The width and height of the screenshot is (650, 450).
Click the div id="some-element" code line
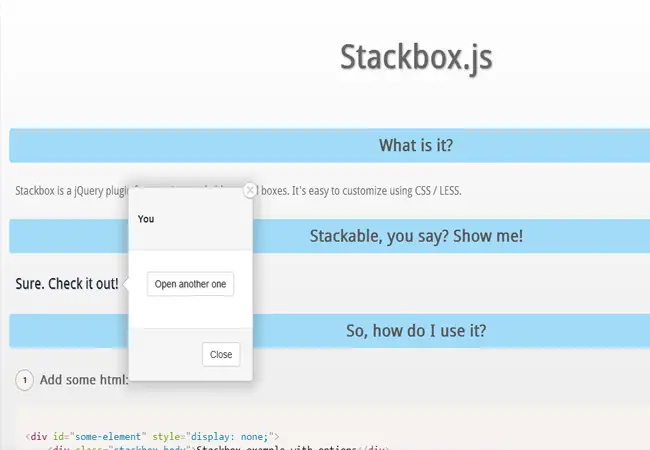pos(153,437)
